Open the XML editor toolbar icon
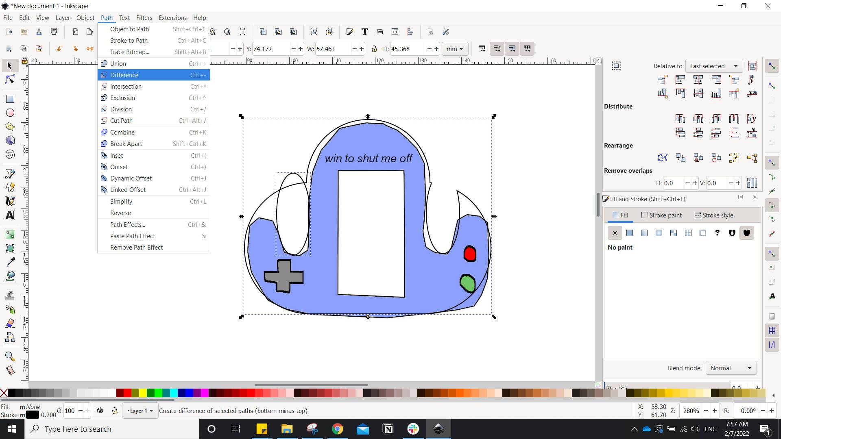The image size is (868, 439). coord(395,32)
